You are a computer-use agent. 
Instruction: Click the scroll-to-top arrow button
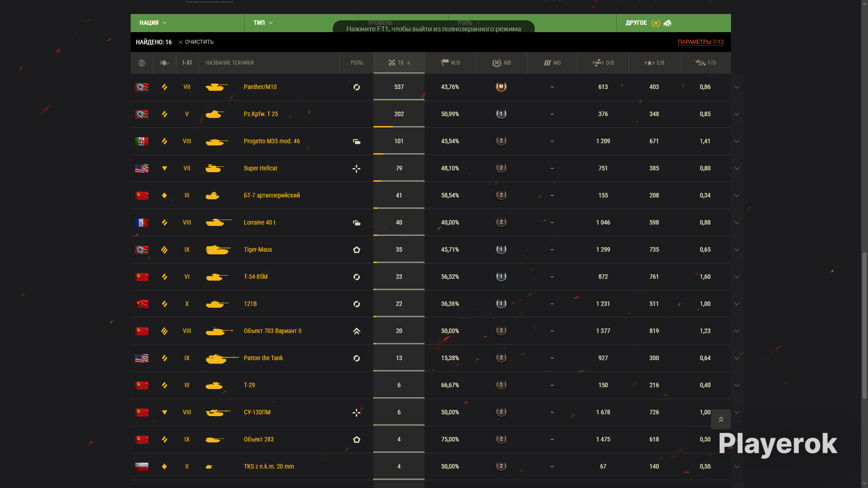pos(721,419)
